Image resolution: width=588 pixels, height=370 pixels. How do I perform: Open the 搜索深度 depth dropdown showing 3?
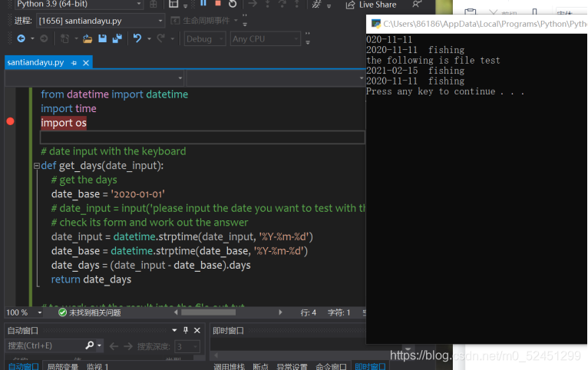click(x=187, y=346)
